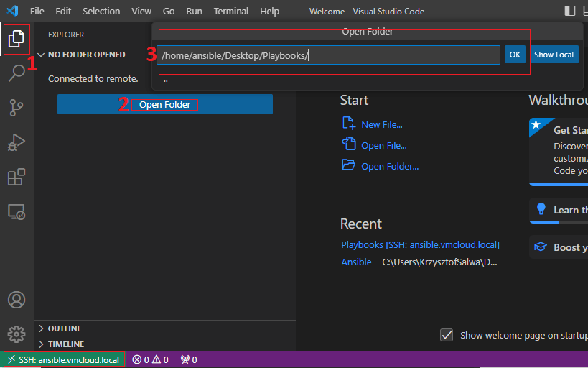The image size is (588, 368).
Task: Open the Remote Explorer icon
Action: click(17, 211)
